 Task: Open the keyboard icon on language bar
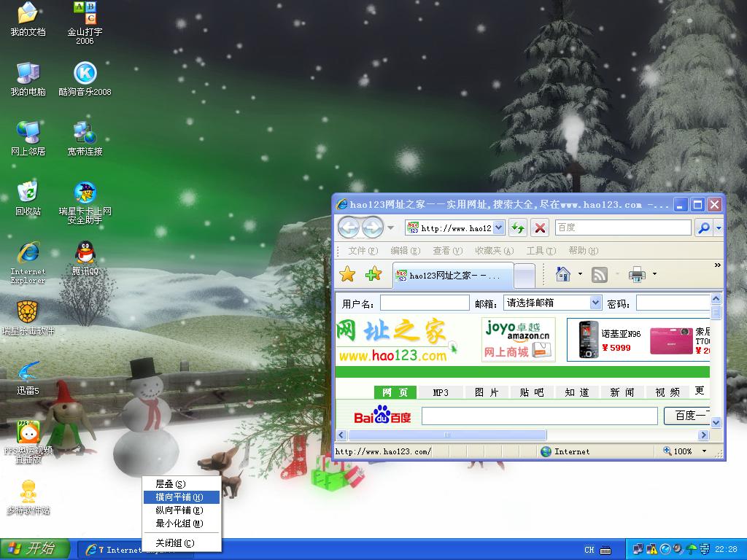(605, 550)
